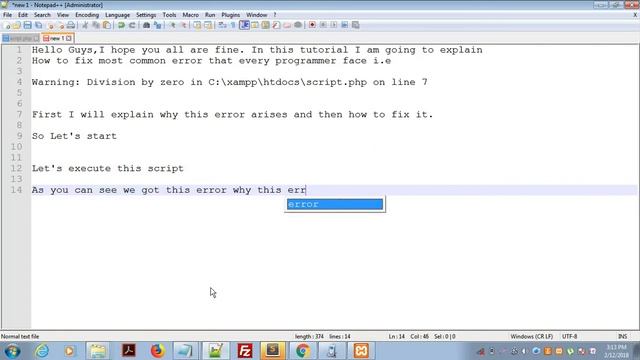The width and height of the screenshot is (640, 360).
Task: Toggle synchronized vertical scrolling
Action: 197,25
